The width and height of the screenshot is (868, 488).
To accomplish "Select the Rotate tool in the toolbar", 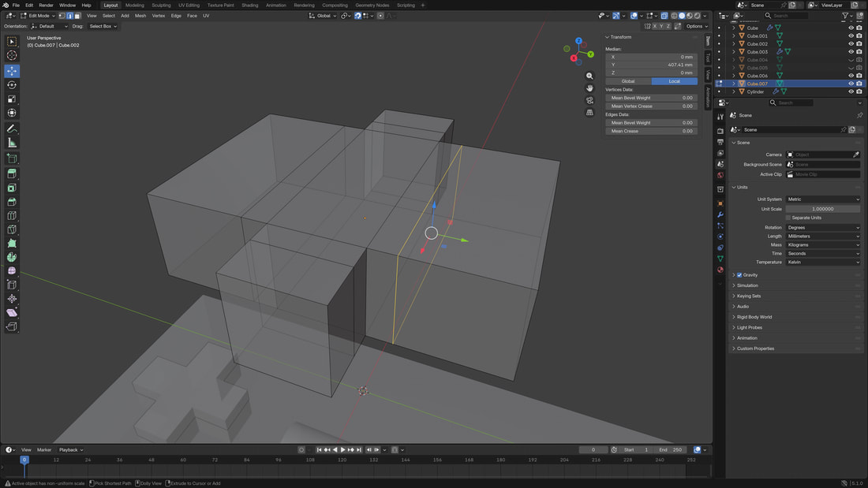I will [x=12, y=85].
